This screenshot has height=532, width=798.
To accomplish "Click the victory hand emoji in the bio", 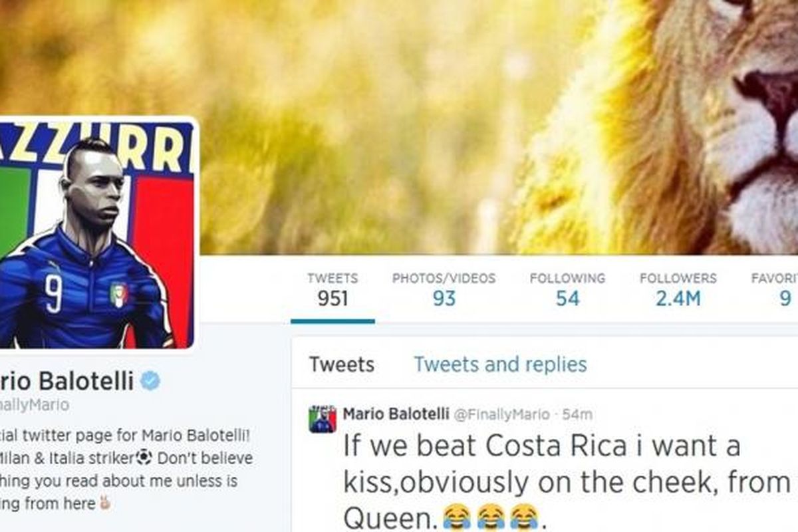I will (x=106, y=504).
